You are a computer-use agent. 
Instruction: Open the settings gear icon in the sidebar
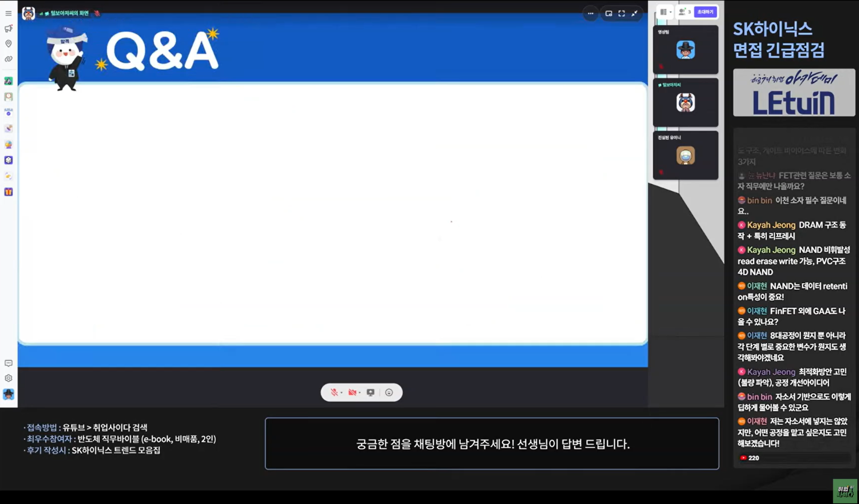tap(9, 378)
